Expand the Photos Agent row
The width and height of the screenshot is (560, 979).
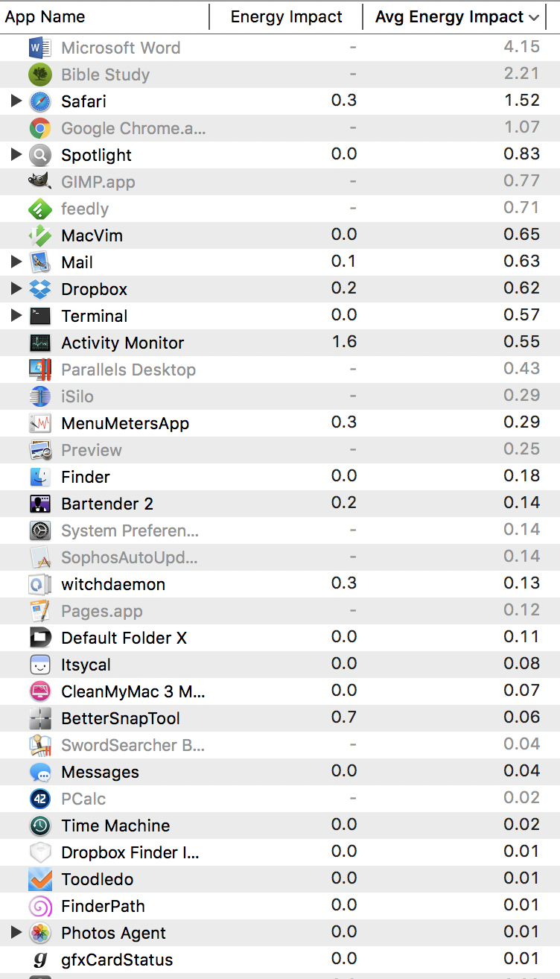click(16, 933)
